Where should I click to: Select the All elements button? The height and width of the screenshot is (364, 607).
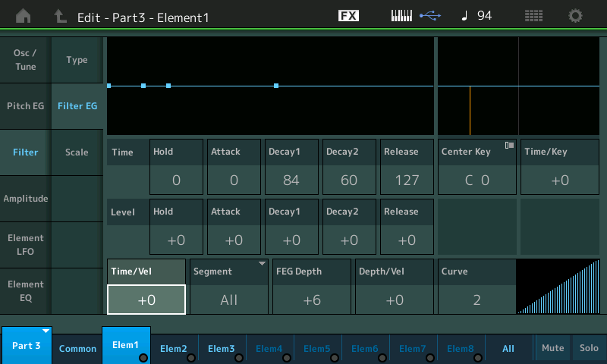(508, 349)
